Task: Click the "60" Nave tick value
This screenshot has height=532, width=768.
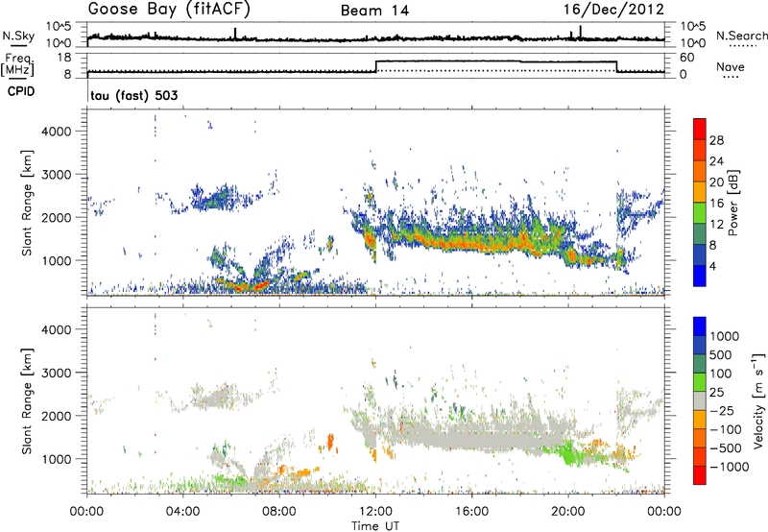Action: (686, 58)
